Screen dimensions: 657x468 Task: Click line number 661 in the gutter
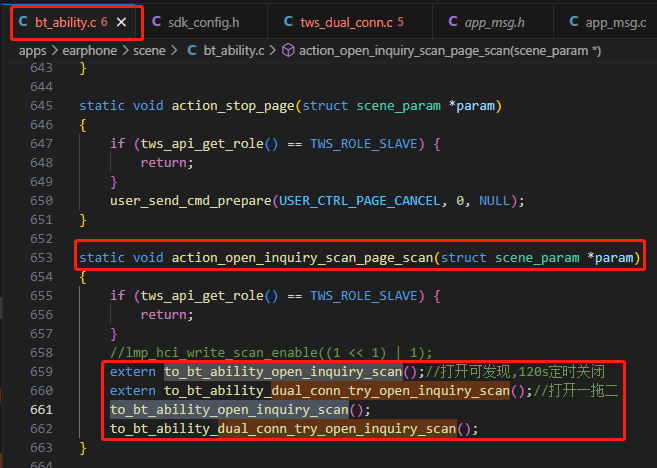[x=41, y=410]
